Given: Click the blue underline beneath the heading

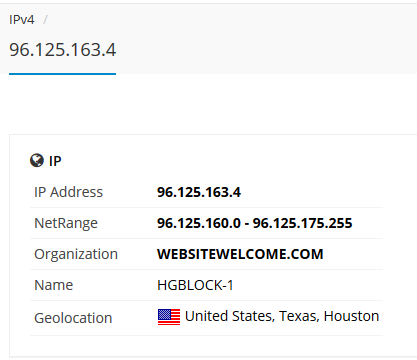Looking at the screenshot, I should tap(63, 74).
